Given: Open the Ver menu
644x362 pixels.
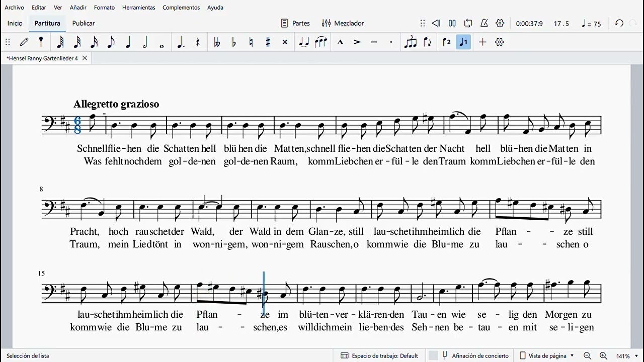Looking at the screenshot, I should pyautogui.click(x=58, y=8).
